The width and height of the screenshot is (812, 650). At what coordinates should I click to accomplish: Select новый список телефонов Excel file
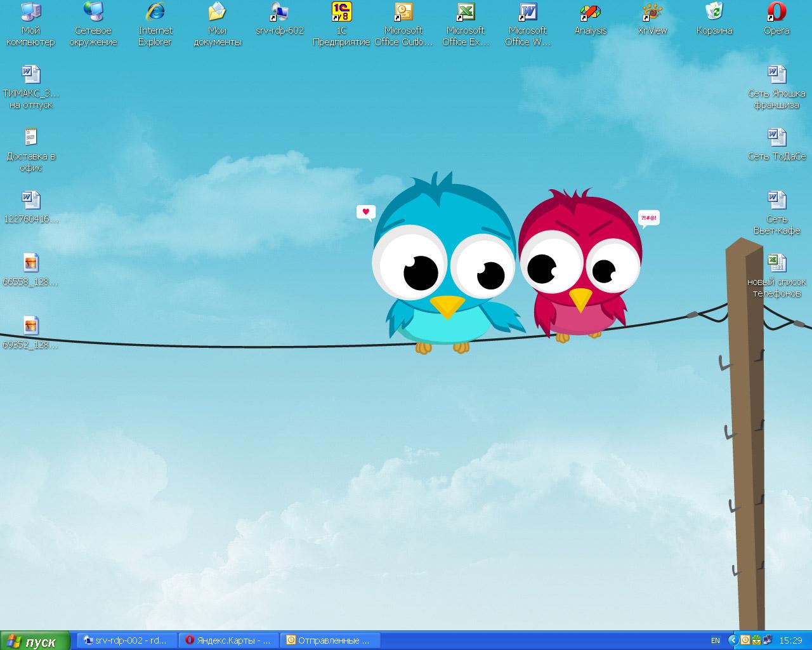[x=776, y=263]
